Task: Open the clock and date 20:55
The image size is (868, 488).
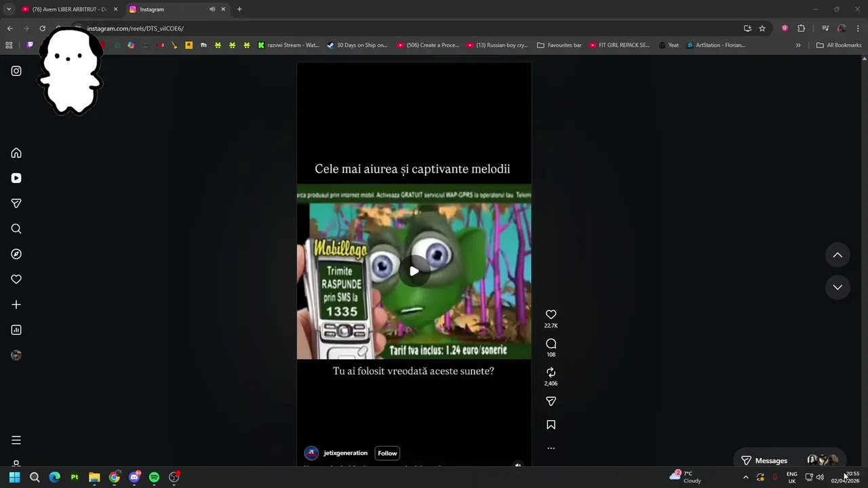Action: pos(846,477)
